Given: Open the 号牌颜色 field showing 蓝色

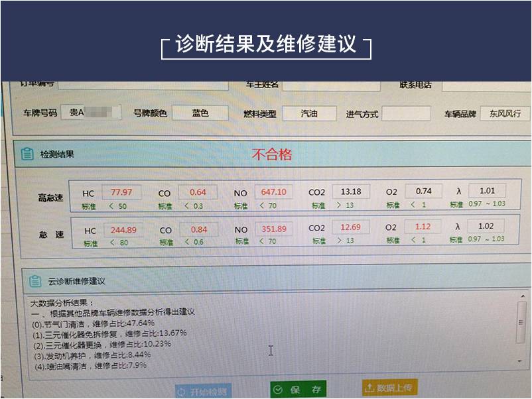Looking at the screenshot, I should [200, 113].
